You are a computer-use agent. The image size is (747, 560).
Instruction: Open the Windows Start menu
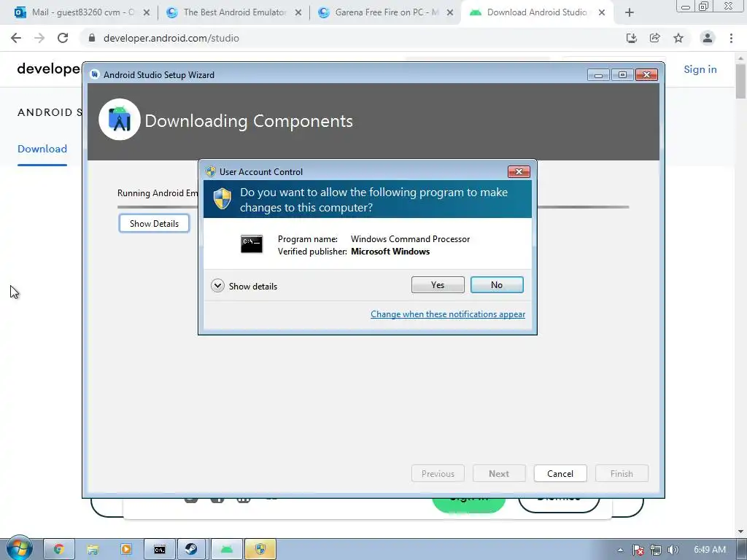(x=19, y=549)
